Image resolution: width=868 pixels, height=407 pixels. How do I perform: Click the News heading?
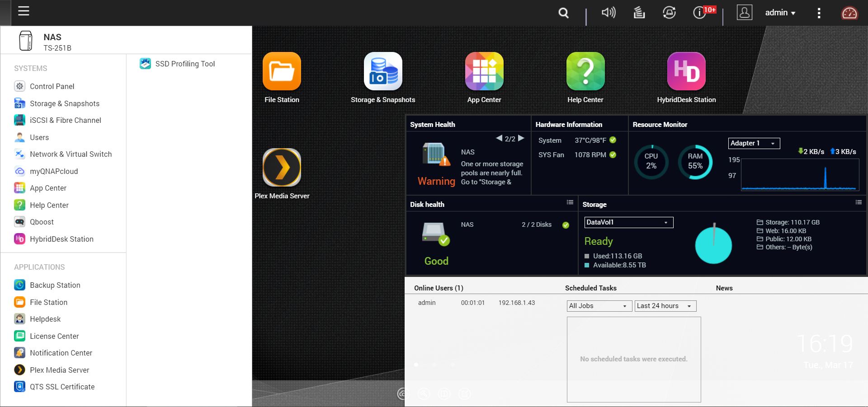(724, 288)
